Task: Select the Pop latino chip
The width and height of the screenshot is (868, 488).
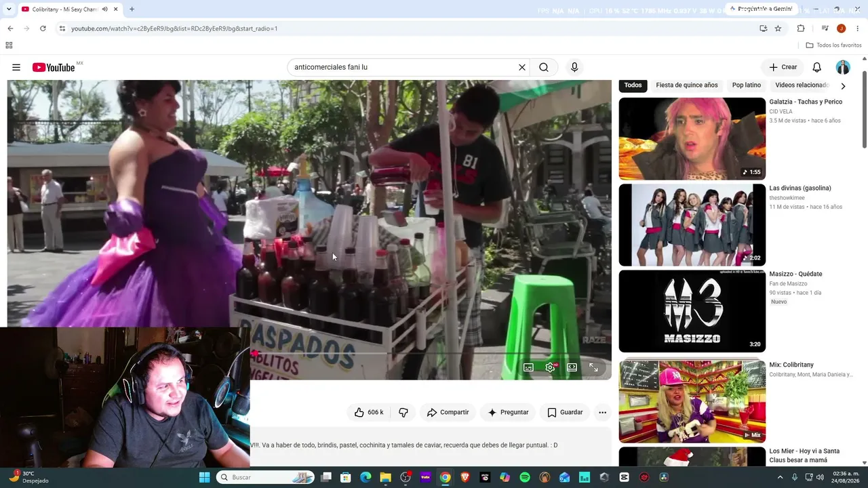Action: 747,85
